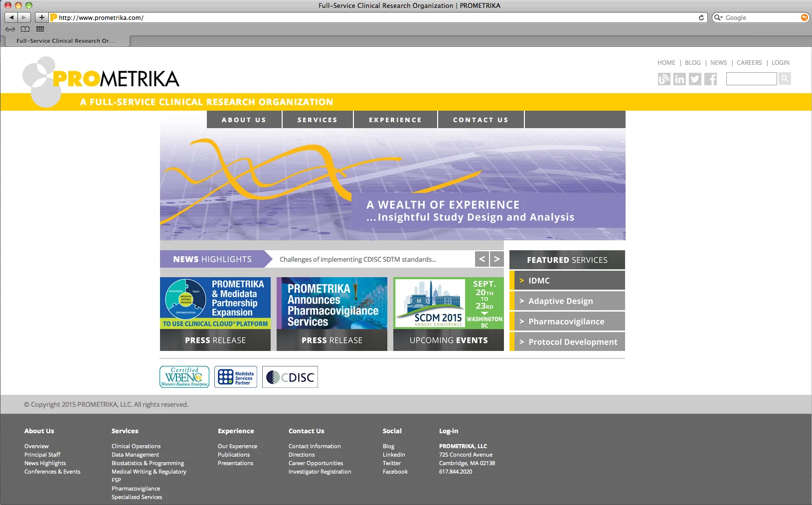812x505 pixels.
Task: Click the Certified WBENC badge
Action: point(184,377)
